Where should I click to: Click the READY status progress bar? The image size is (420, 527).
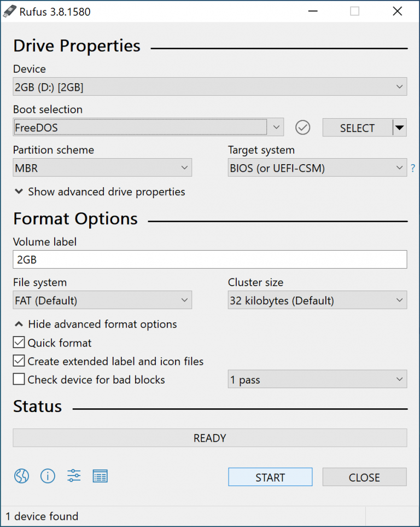click(x=209, y=438)
